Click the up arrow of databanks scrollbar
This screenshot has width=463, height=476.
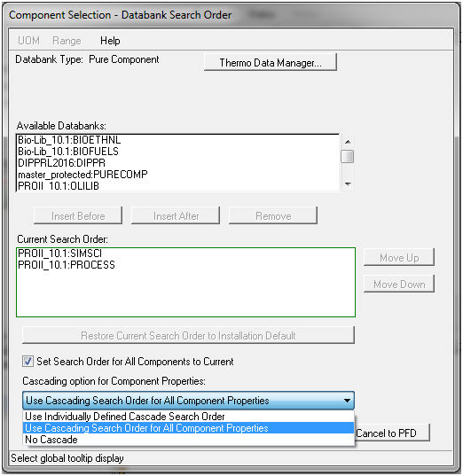pyautogui.click(x=348, y=142)
